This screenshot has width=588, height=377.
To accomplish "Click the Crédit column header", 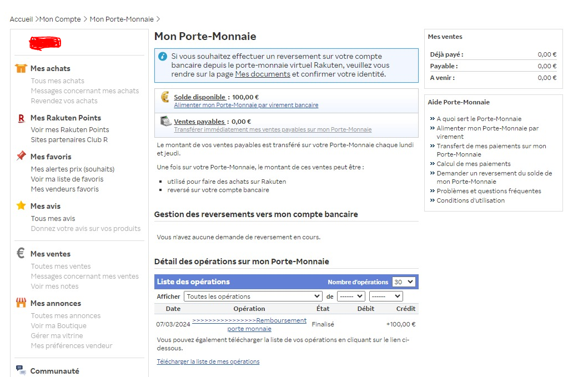I will click(406, 309).
